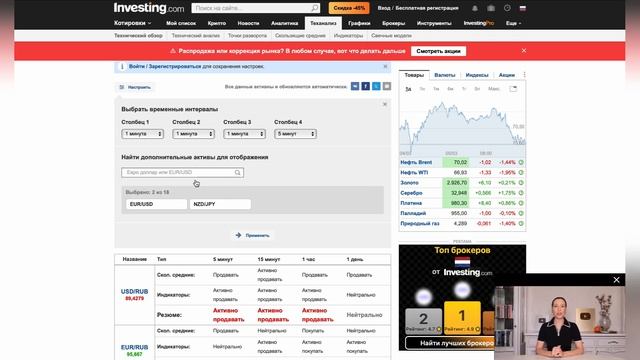Open the Столбец 4 interval dropdown
This screenshot has height=360, width=640.
point(296,134)
